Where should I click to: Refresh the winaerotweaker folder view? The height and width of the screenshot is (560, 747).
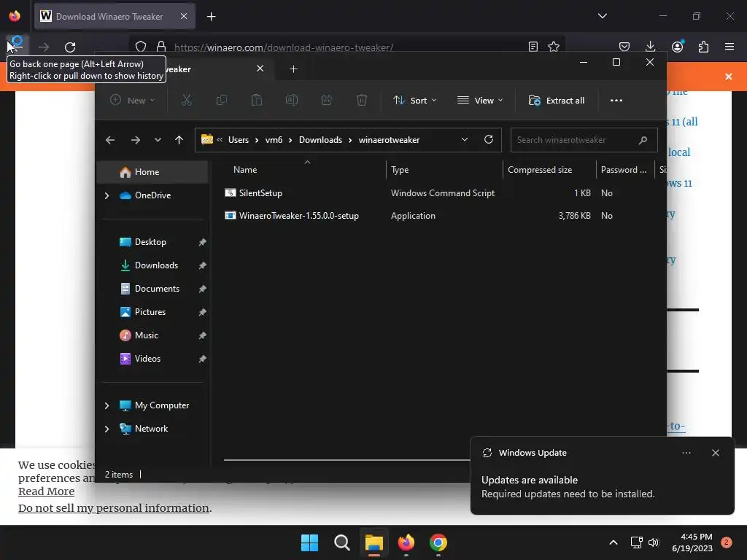click(488, 139)
